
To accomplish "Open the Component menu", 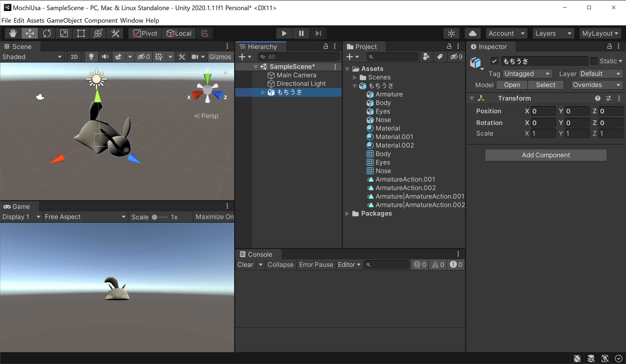I will click(x=101, y=20).
